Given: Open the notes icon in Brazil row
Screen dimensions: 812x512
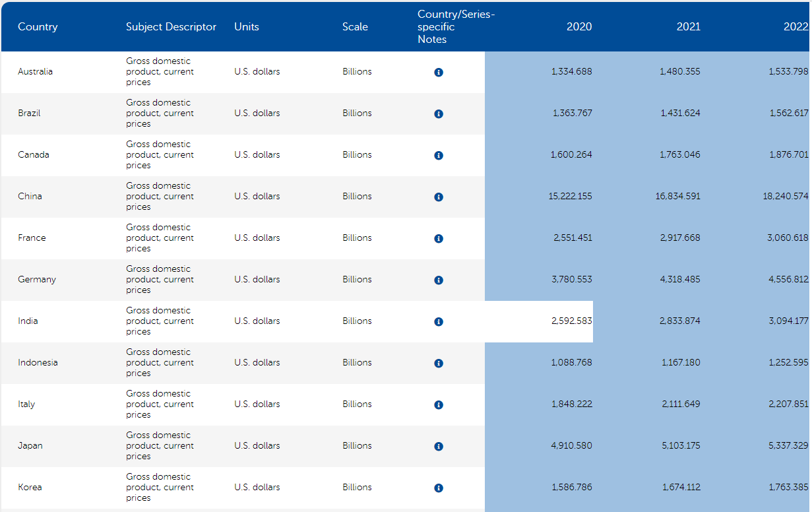Looking at the screenshot, I should 439,114.
